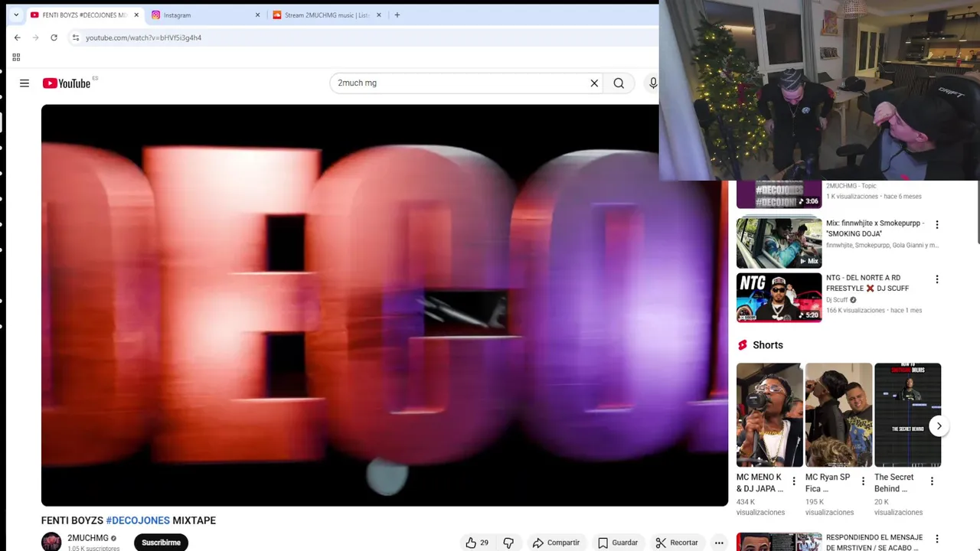Open NTG - DEL NORTE A RD title
The image size is (980, 551).
(x=867, y=283)
